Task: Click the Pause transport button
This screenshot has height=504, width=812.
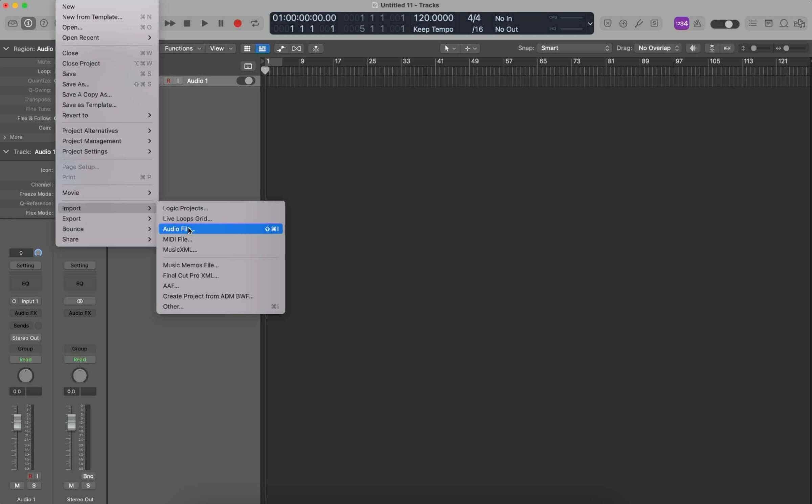Action: pyautogui.click(x=221, y=23)
